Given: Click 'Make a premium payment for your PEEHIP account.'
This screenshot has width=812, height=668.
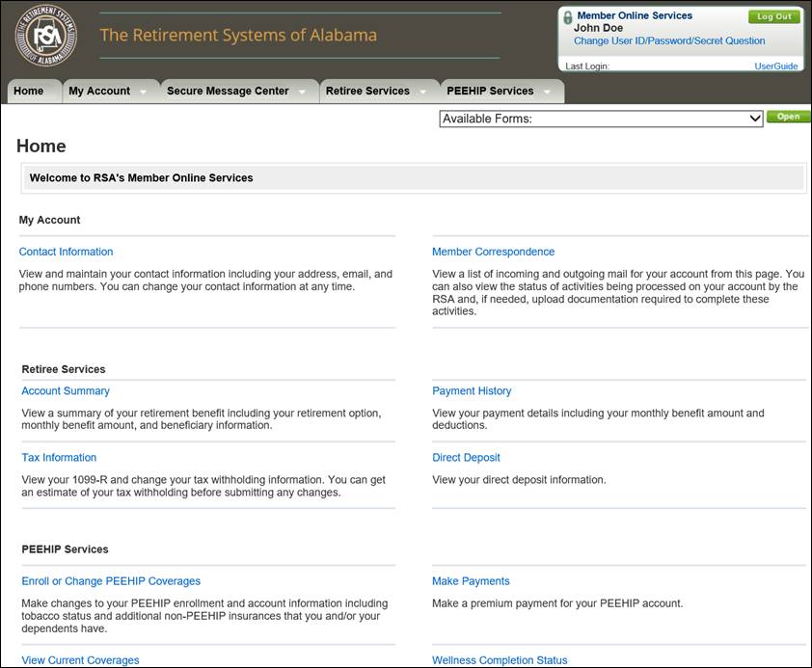Looking at the screenshot, I should (x=557, y=603).
